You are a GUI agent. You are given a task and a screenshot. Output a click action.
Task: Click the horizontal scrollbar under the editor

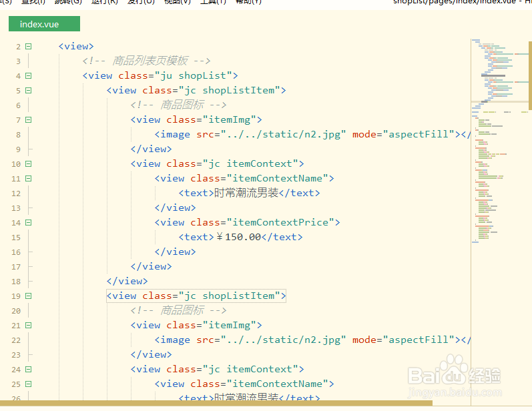pos(216,403)
